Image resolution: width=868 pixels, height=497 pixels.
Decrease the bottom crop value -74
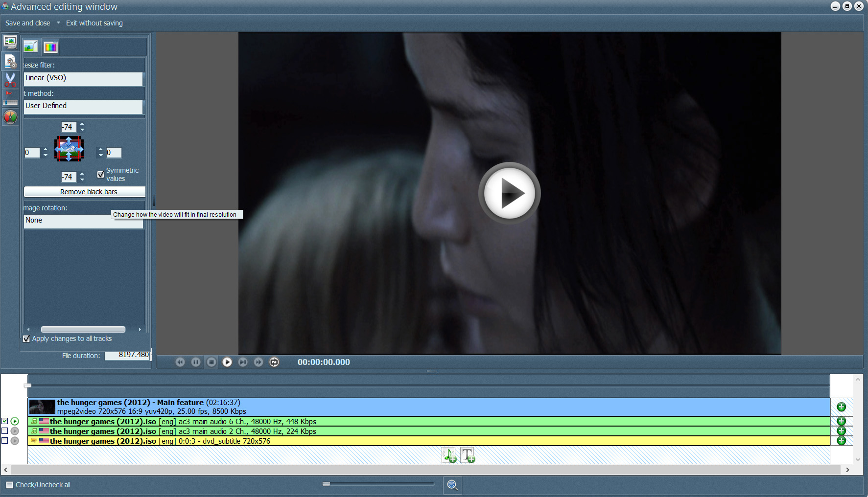click(x=82, y=180)
